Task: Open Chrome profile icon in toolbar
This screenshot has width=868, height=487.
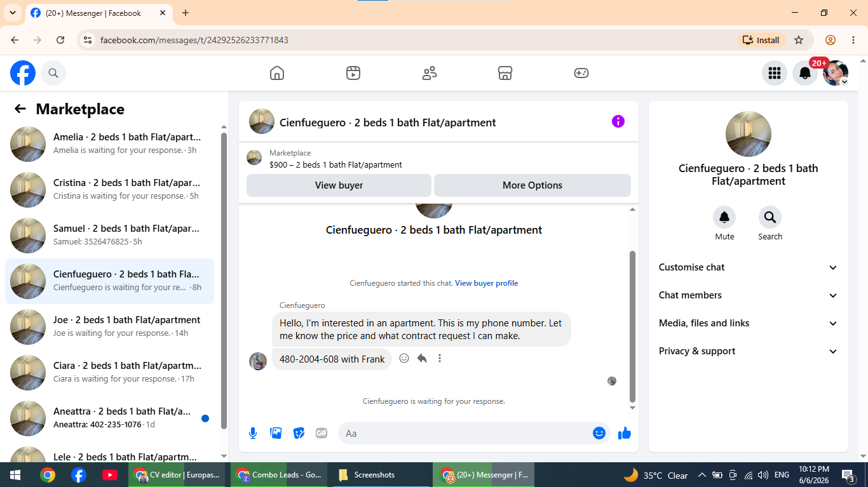Action: tap(831, 40)
